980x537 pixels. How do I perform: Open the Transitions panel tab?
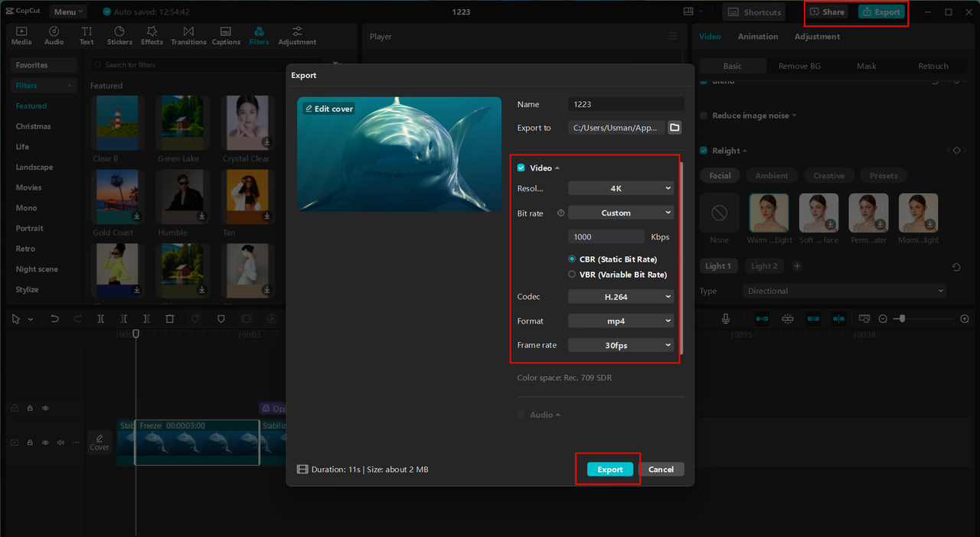(188, 35)
